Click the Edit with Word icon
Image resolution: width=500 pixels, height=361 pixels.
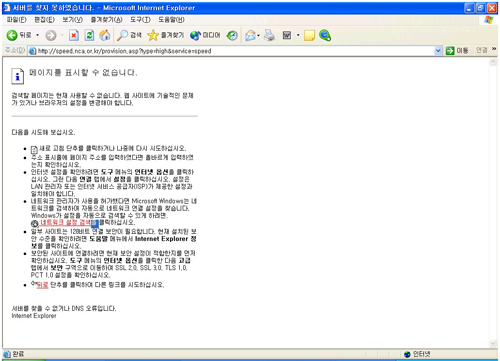pos(287,35)
